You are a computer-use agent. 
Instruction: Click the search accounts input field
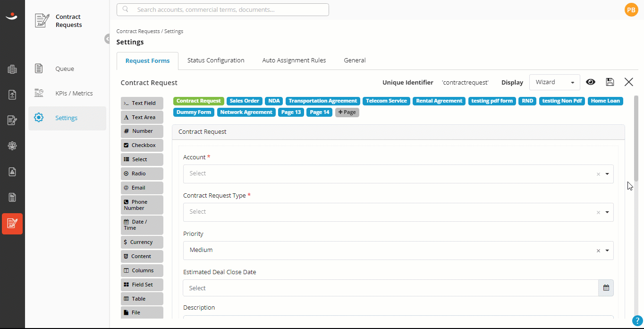coord(223,9)
